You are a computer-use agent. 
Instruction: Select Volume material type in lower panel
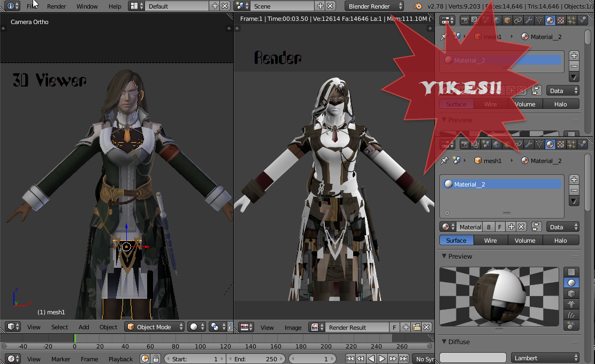point(525,240)
